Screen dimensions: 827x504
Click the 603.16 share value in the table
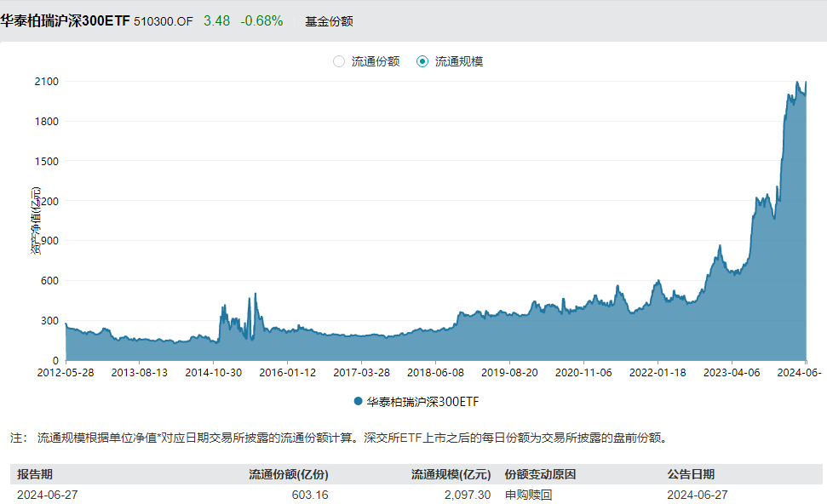pos(312,494)
